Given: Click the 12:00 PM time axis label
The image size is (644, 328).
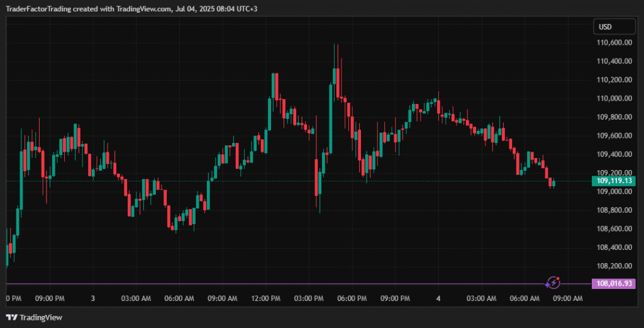Looking at the screenshot, I should (266, 298).
